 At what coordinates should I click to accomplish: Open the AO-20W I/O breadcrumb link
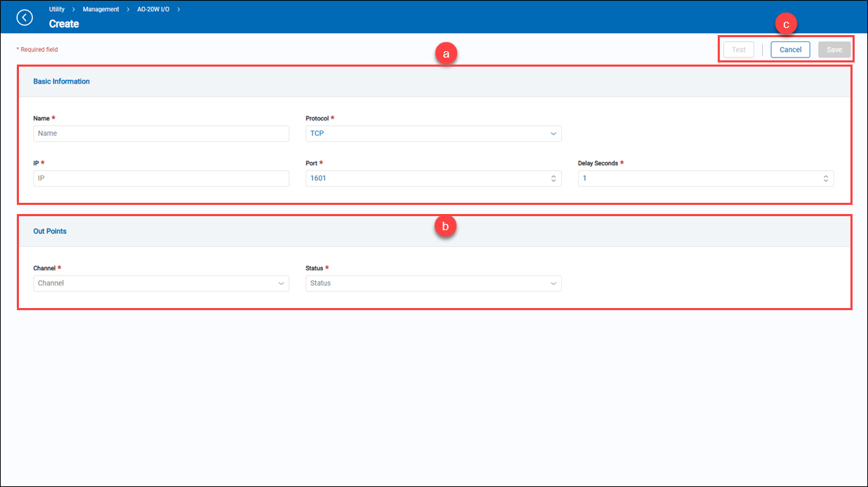[153, 9]
